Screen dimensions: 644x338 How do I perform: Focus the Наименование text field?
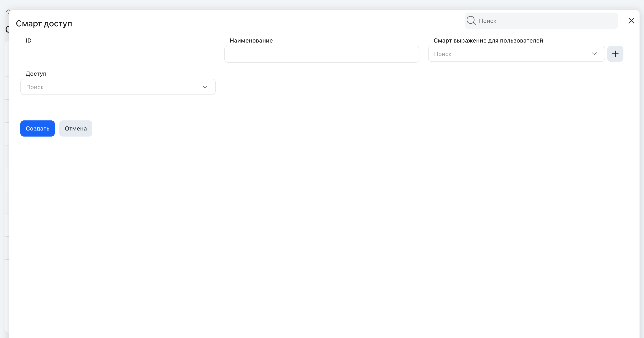click(322, 54)
